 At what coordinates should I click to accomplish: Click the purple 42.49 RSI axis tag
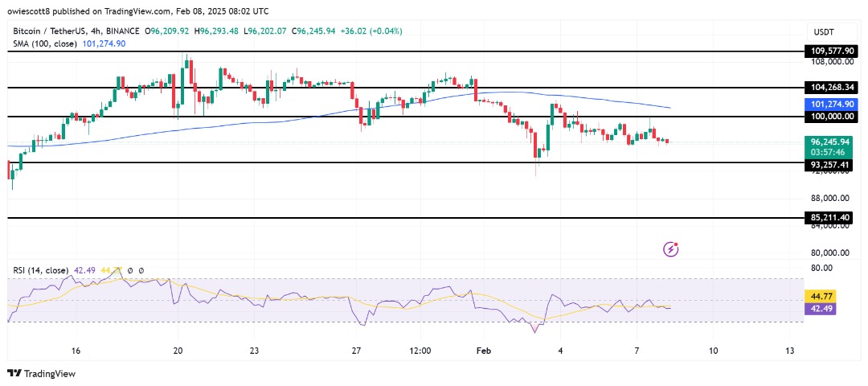point(823,307)
